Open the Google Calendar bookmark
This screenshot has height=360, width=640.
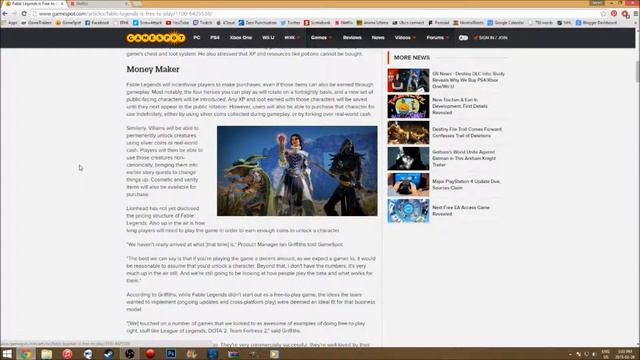coord(506,23)
